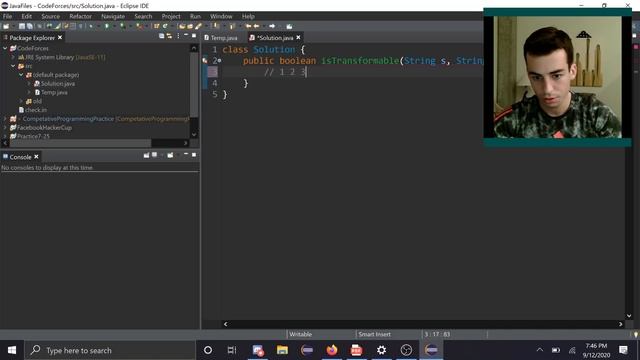This screenshot has width=640, height=360.
Task: Maximize the Package Explorer panel
Action: point(194,36)
